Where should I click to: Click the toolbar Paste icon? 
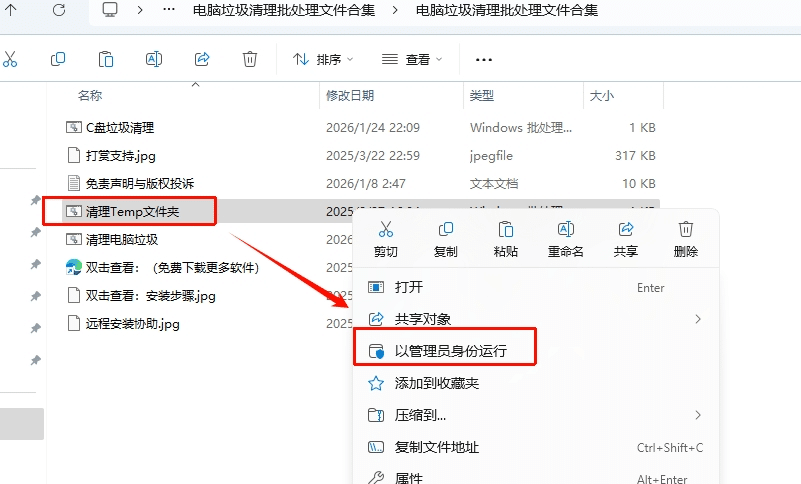click(x=106, y=59)
